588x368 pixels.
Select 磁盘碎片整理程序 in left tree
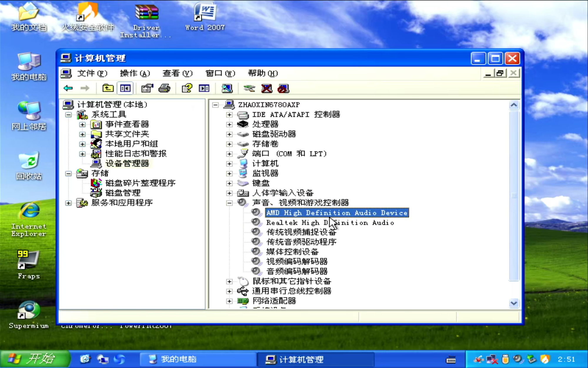140,183
